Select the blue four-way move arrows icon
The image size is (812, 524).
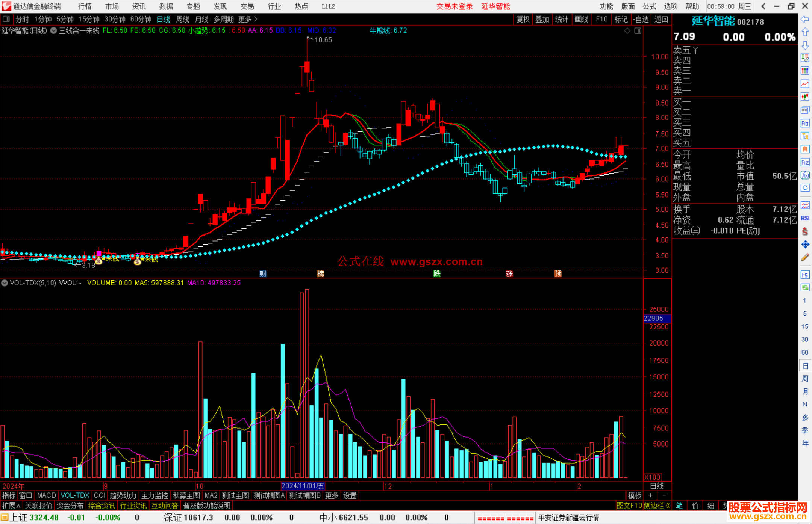click(805, 245)
